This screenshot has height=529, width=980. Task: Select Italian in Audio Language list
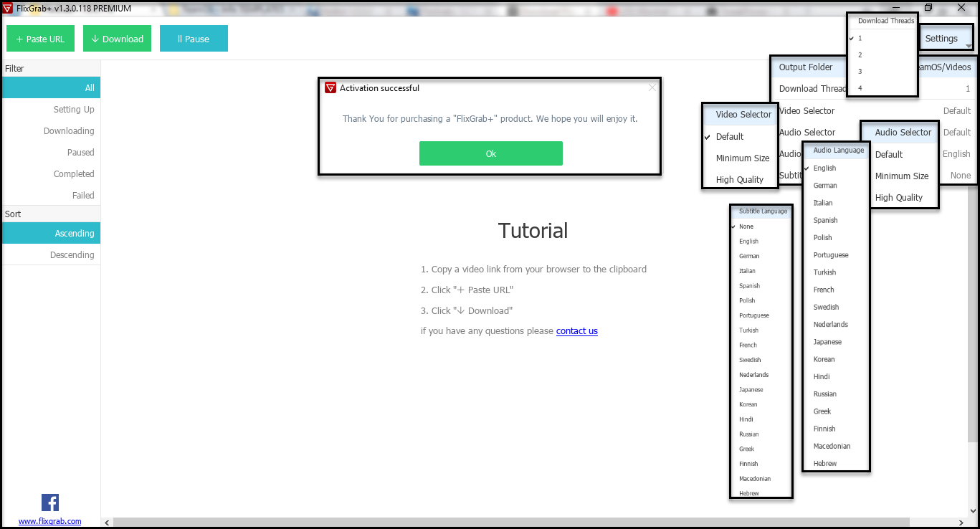(x=836, y=203)
